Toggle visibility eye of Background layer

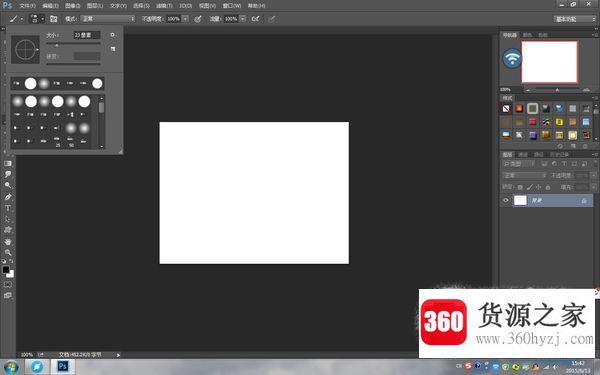[506, 200]
